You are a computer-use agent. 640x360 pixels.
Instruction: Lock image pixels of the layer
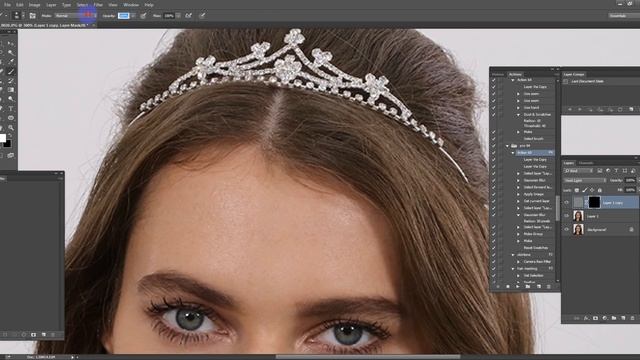click(584, 190)
